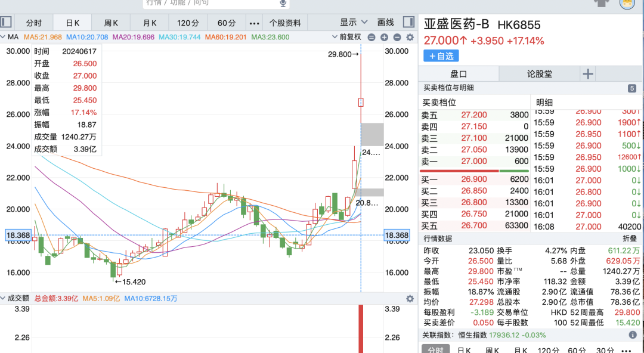644x353 pixels.
Task: Click the microphone icon in search bar
Action: pos(283,4)
